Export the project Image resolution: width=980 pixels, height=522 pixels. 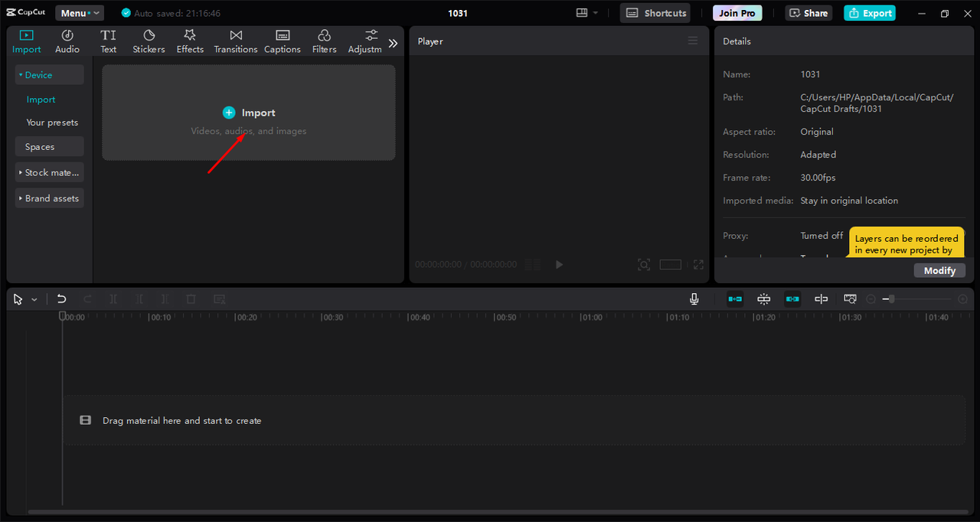tap(870, 13)
